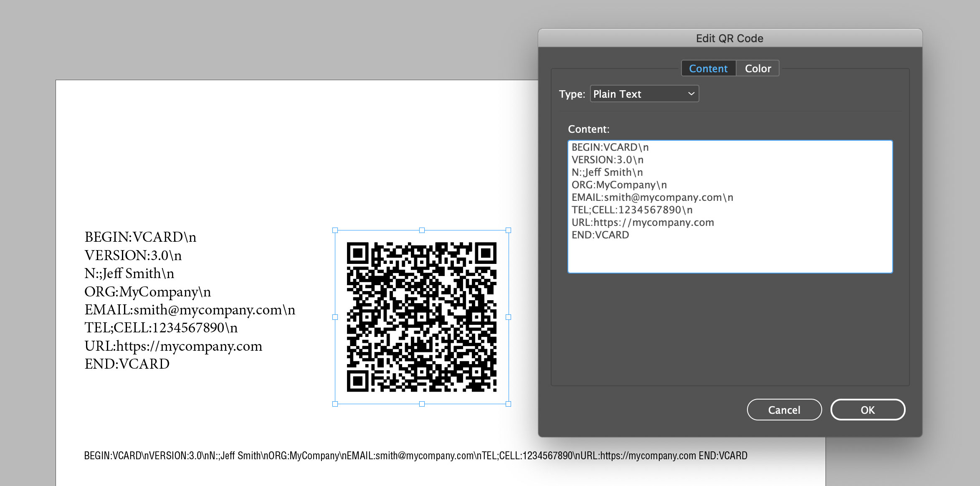The width and height of the screenshot is (980, 486).
Task: Click the bottom-right selection handle of QR frame
Action: tap(508, 404)
